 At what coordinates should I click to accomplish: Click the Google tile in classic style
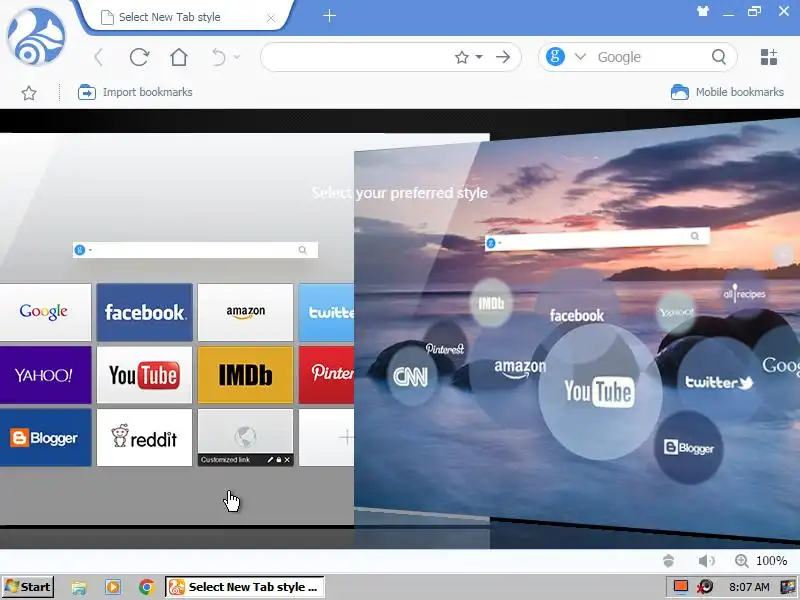45,312
